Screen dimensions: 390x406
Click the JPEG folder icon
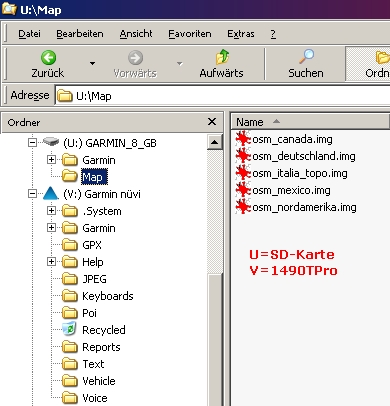[70, 279]
